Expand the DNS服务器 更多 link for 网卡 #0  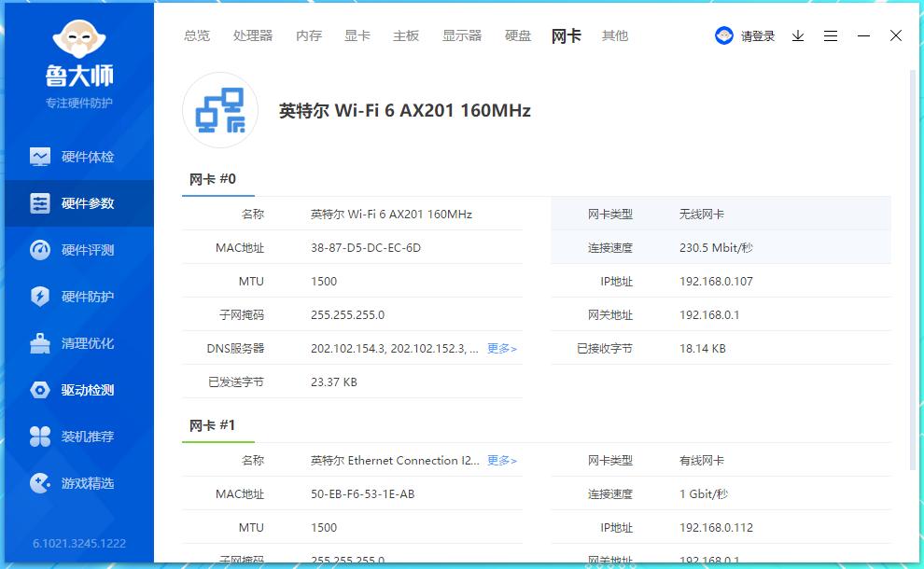501,348
